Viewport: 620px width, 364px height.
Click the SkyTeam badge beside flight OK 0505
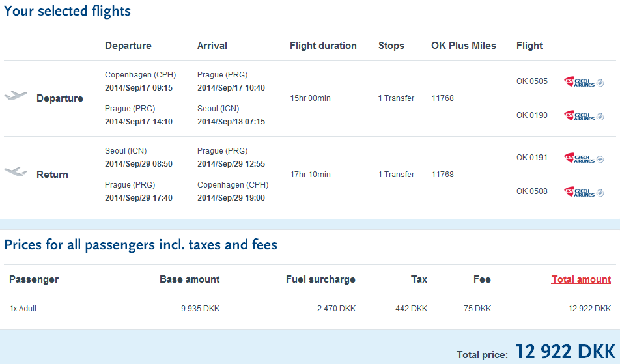600,83
